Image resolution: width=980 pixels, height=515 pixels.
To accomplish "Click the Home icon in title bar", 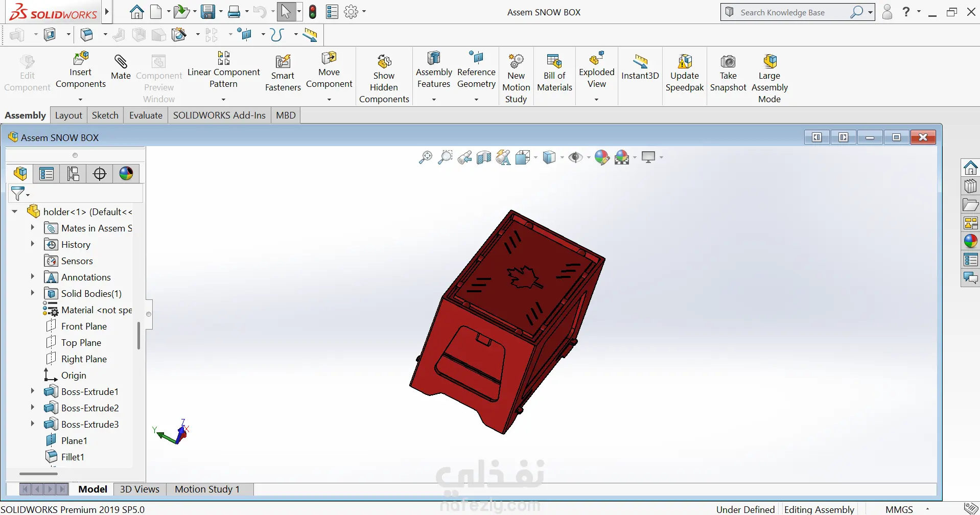I will coord(136,12).
